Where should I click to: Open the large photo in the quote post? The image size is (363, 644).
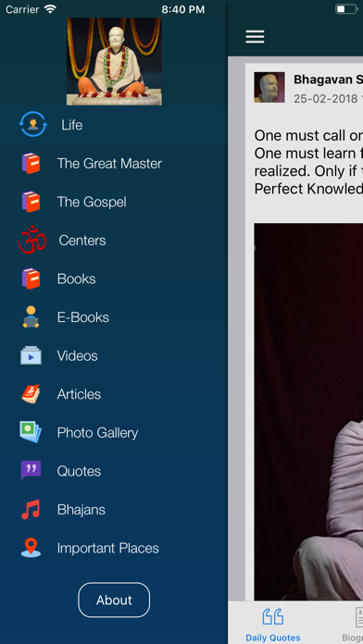(308, 412)
